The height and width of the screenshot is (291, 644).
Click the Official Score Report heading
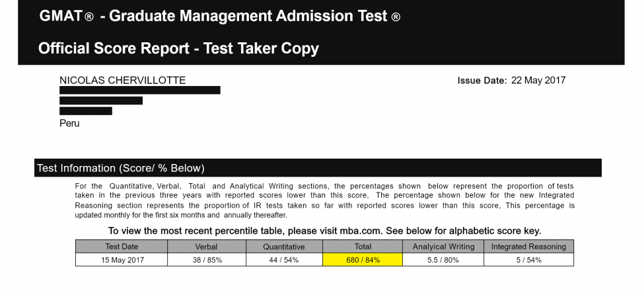pyautogui.click(x=178, y=48)
